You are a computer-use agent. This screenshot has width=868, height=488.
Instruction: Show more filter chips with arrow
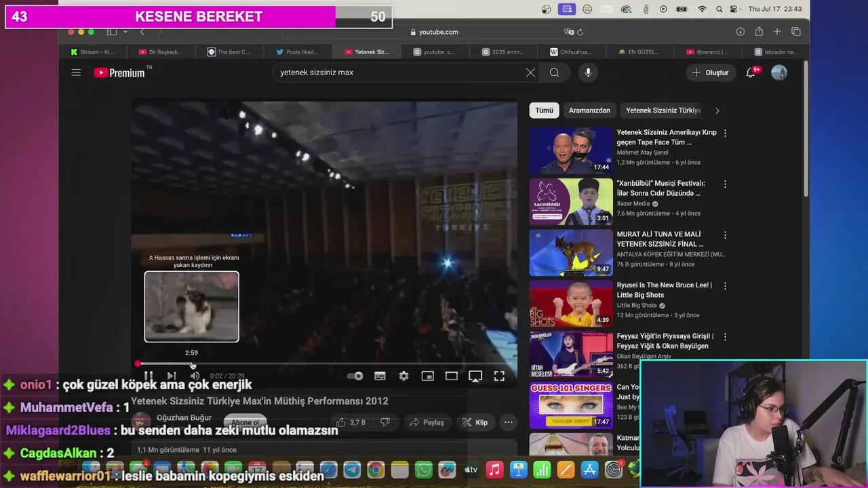point(717,110)
